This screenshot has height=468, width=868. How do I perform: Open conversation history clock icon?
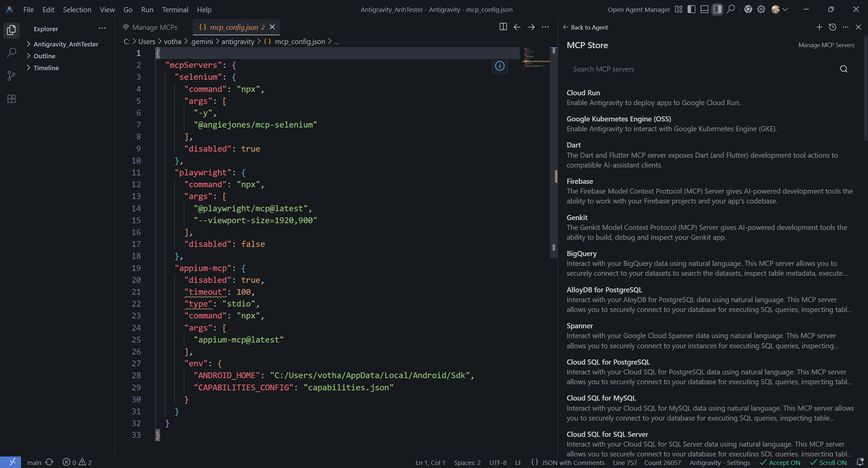tap(832, 27)
